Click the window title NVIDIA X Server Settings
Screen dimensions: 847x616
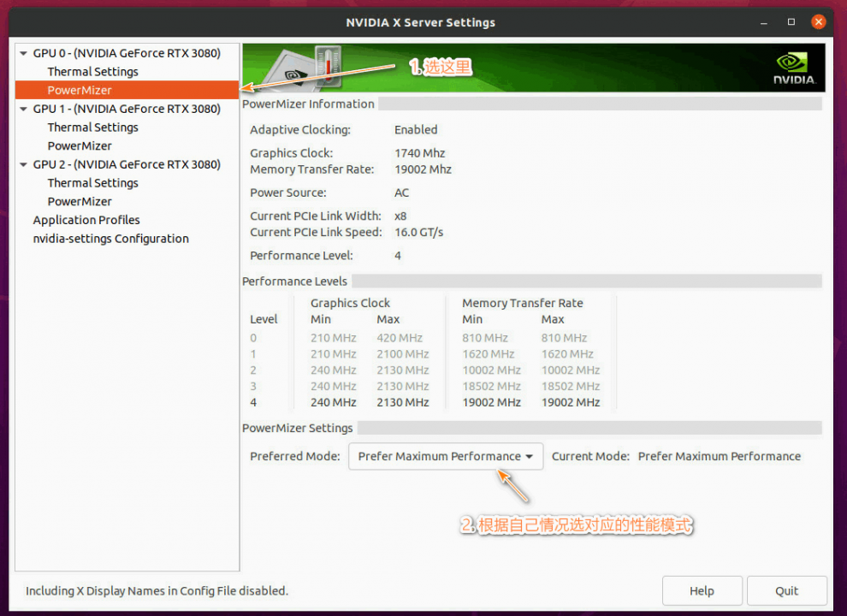click(420, 23)
